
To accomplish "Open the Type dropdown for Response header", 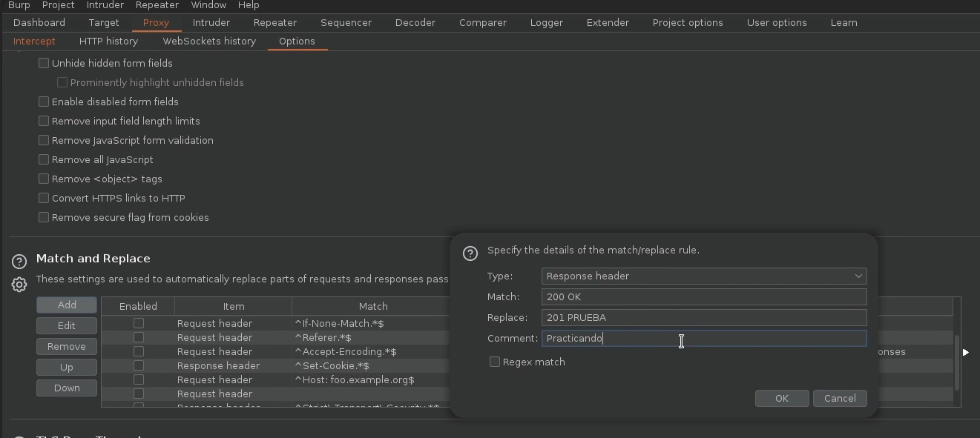I will [x=703, y=276].
